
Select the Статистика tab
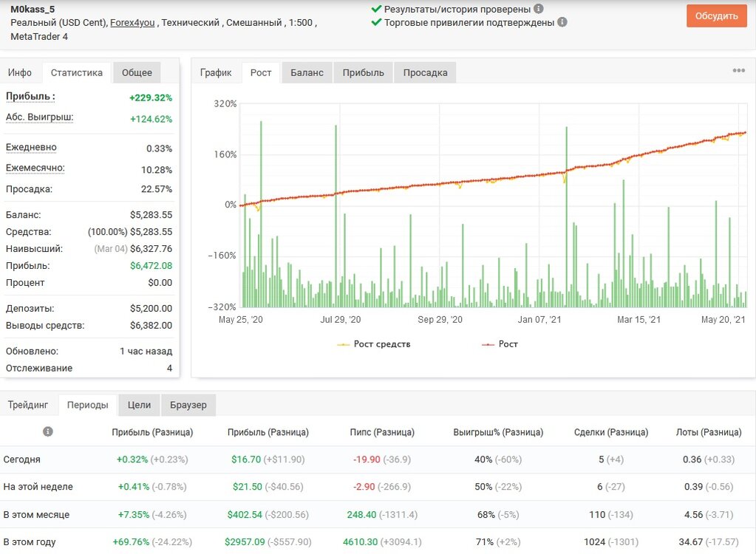point(77,72)
